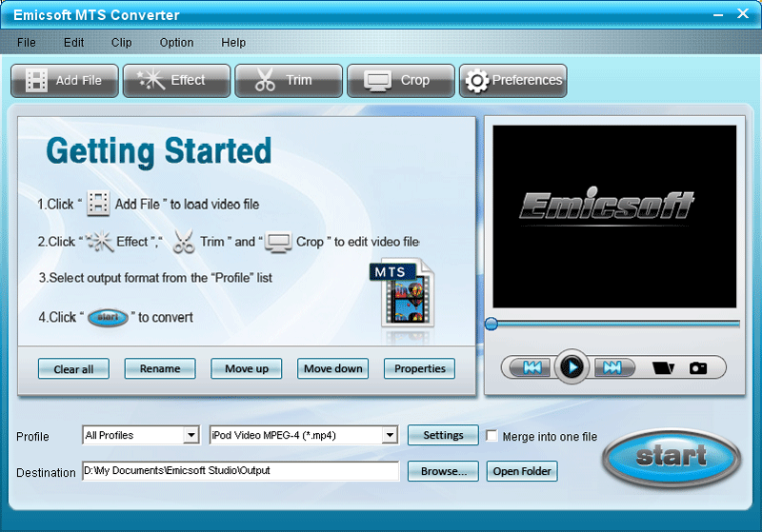This screenshot has height=532, width=762.
Task: Expand the All Profiles dropdown
Action: click(x=191, y=435)
